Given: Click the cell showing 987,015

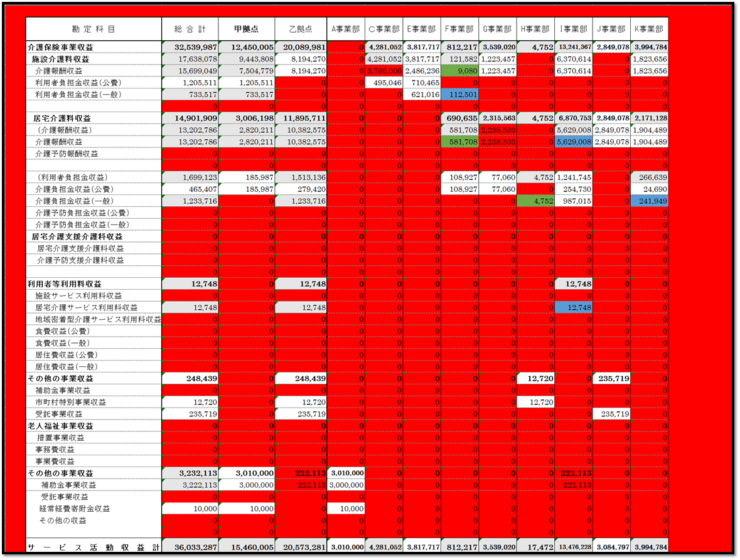Looking at the screenshot, I should (x=574, y=201).
